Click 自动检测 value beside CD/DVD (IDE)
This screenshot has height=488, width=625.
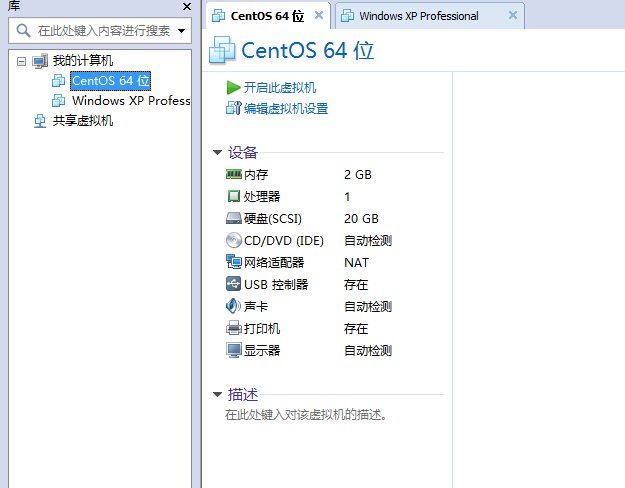click(368, 240)
